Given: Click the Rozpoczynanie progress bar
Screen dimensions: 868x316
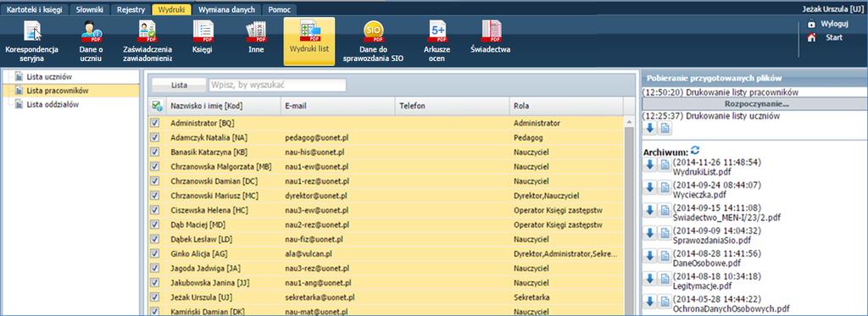Looking at the screenshot, I should 754,103.
